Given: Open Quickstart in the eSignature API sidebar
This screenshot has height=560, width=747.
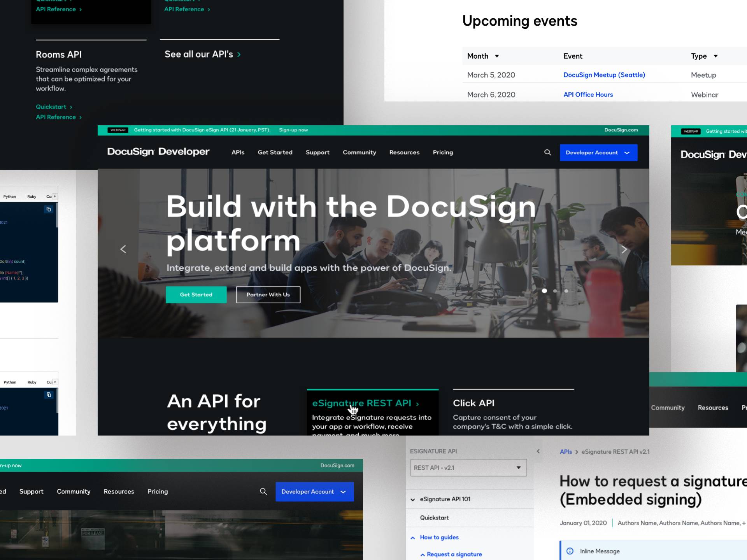Looking at the screenshot, I should point(434,518).
